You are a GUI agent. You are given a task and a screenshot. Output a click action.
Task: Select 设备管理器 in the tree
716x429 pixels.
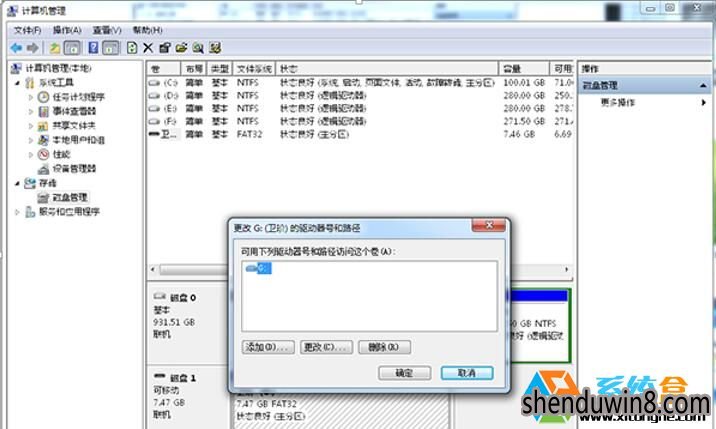tap(74, 169)
